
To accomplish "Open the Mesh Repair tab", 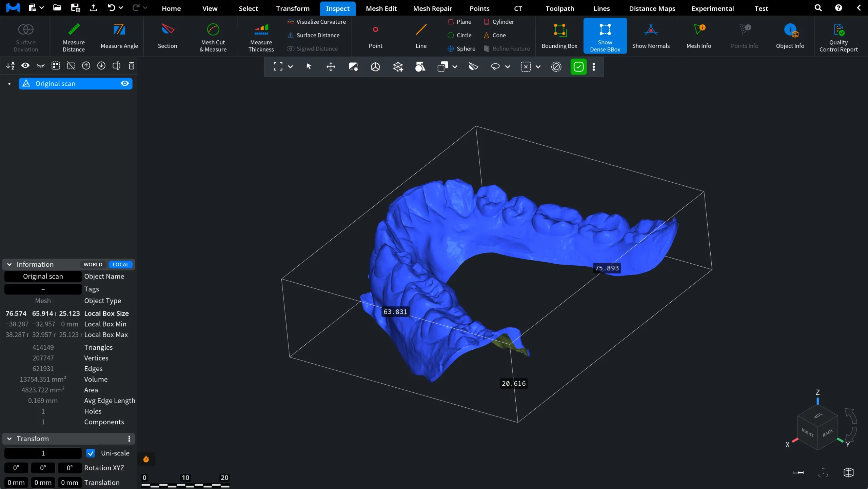I will click(x=432, y=8).
